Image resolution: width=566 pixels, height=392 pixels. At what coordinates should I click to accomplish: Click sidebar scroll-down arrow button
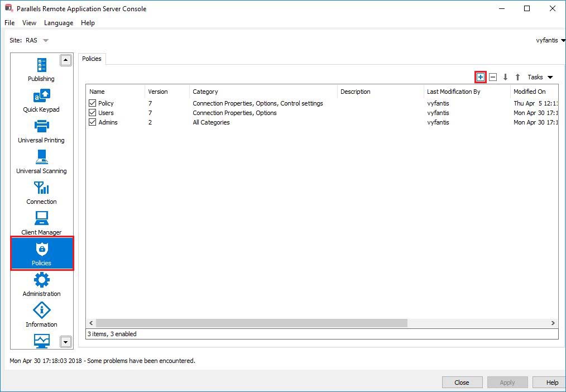coord(66,342)
